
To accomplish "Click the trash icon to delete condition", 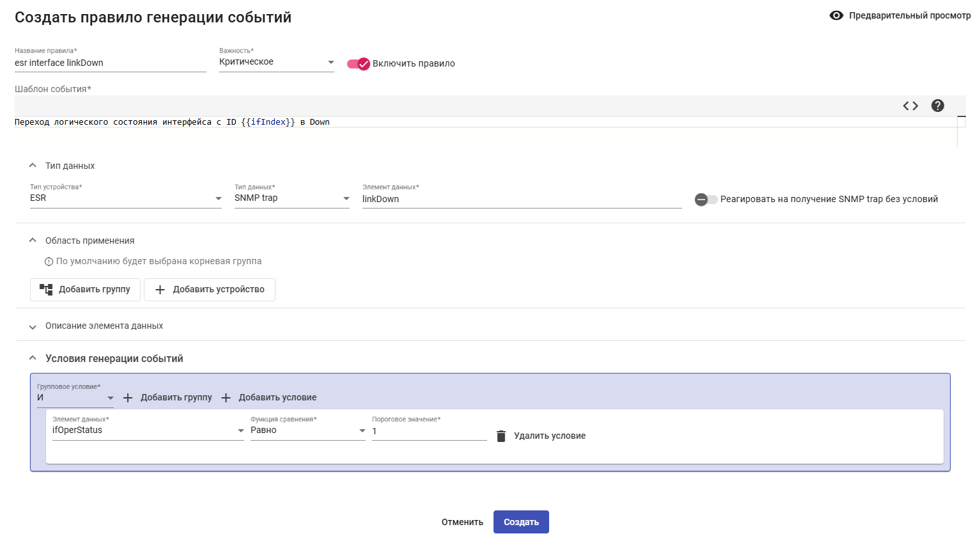I will pyautogui.click(x=501, y=436).
